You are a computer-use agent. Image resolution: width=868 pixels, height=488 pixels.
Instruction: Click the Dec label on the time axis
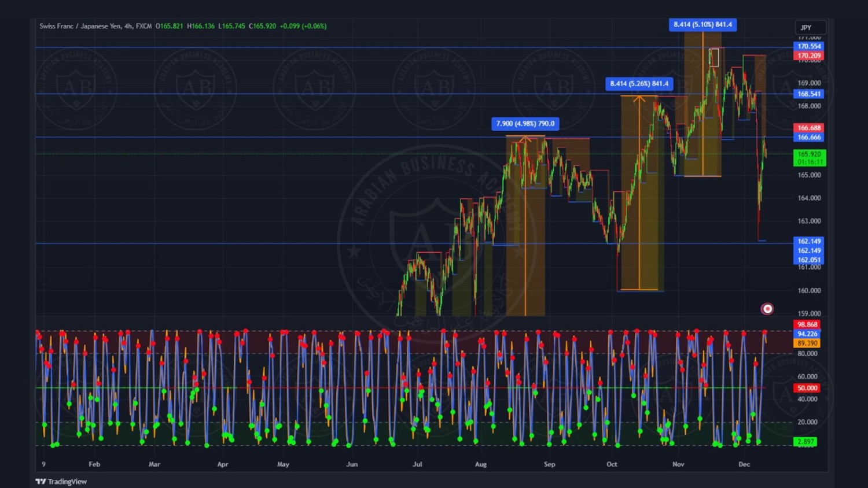click(x=744, y=464)
